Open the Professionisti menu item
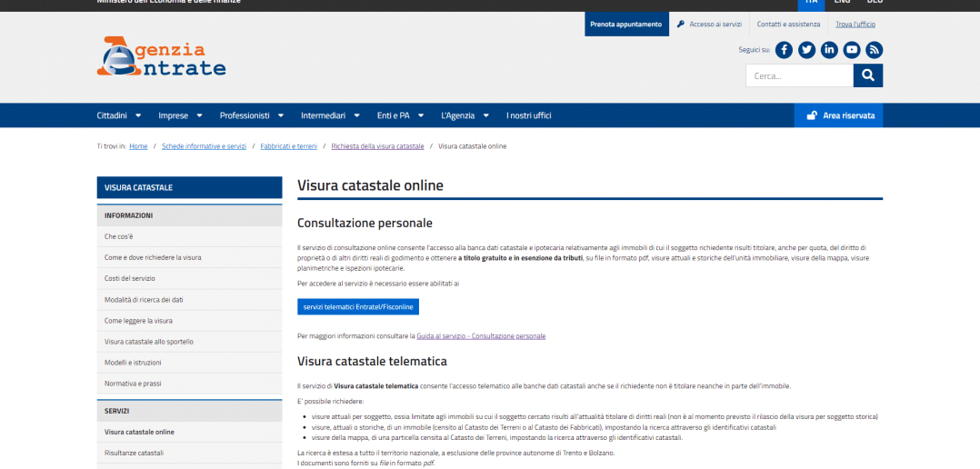Image resolution: width=980 pixels, height=469 pixels. pyautogui.click(x=245, y=115)
